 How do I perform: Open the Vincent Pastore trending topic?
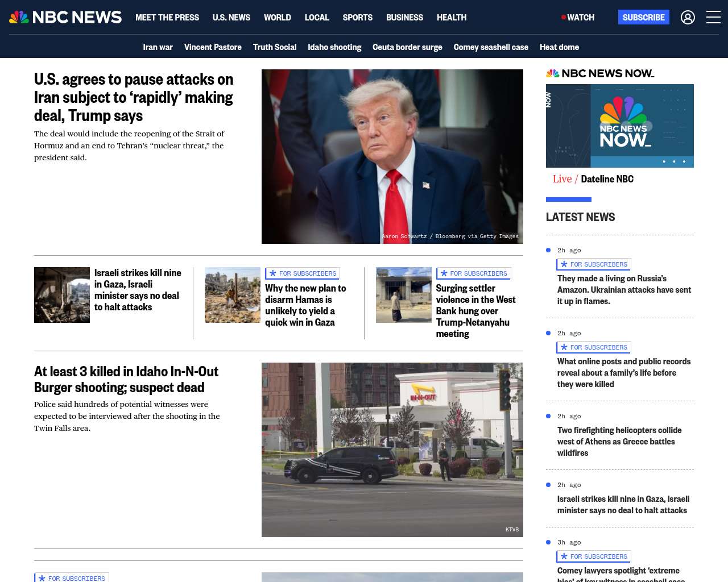(213, 47)
